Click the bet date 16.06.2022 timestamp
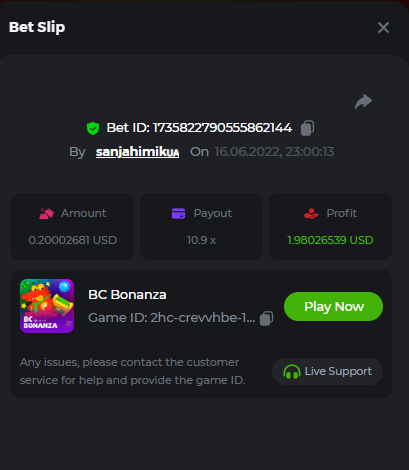Screen dimensions: 409x470 click(274, 152)
